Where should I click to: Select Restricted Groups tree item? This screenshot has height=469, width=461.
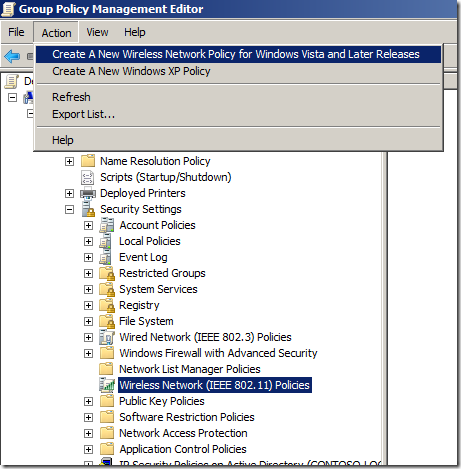pos(162,273)
